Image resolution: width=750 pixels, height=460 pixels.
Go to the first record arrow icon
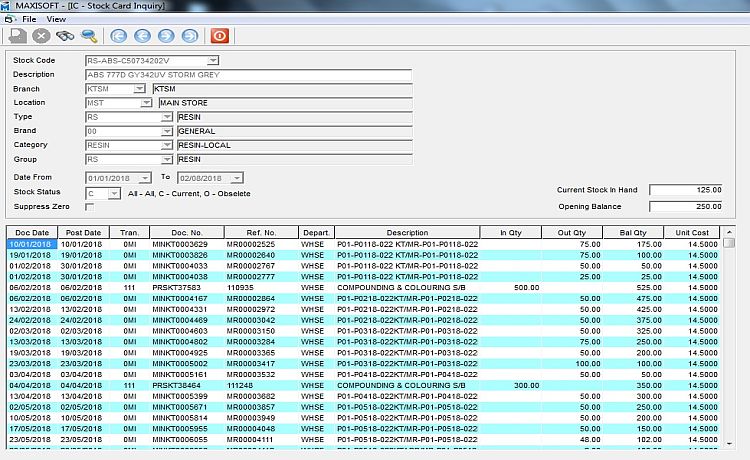[x=119, y=36]
